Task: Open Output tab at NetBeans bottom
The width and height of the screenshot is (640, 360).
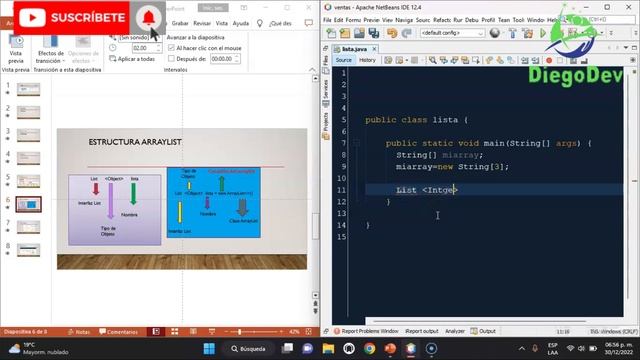Action: point(483,331)
